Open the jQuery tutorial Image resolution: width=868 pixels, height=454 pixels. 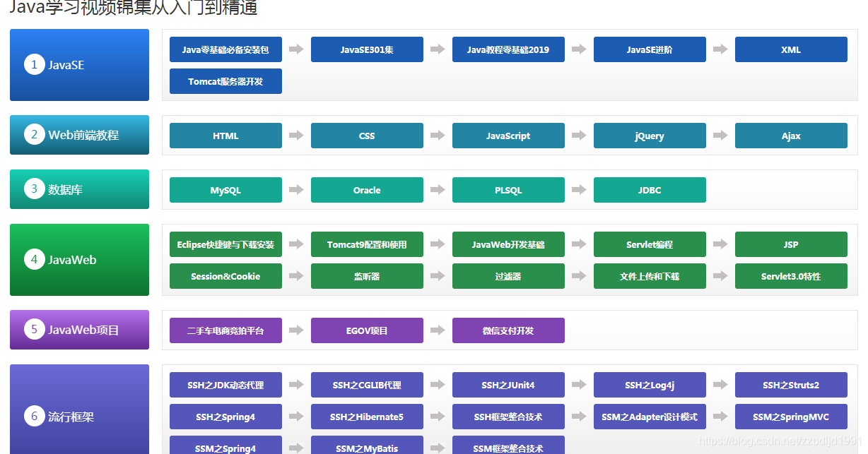[x=650, y=136]
